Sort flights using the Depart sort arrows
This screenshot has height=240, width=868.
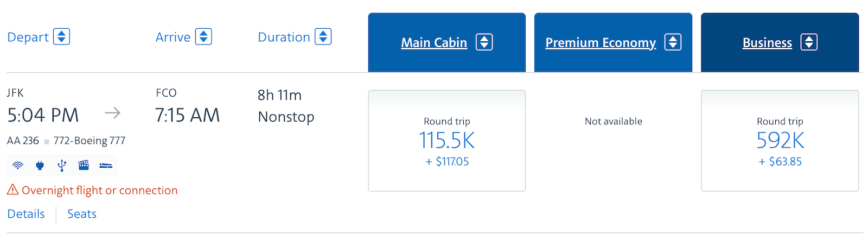[61, 37]
